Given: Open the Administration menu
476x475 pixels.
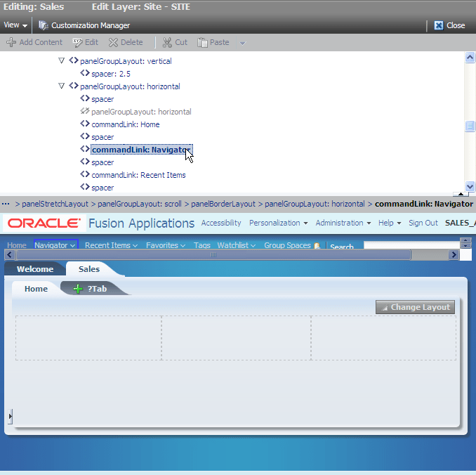Looking at the screenshot, I should click(x=343, y=223).
